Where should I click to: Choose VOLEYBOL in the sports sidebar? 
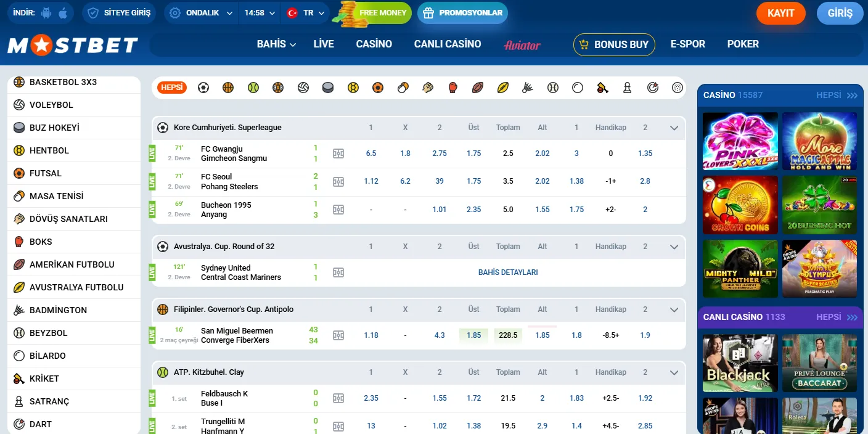click(x=74, y=105)
